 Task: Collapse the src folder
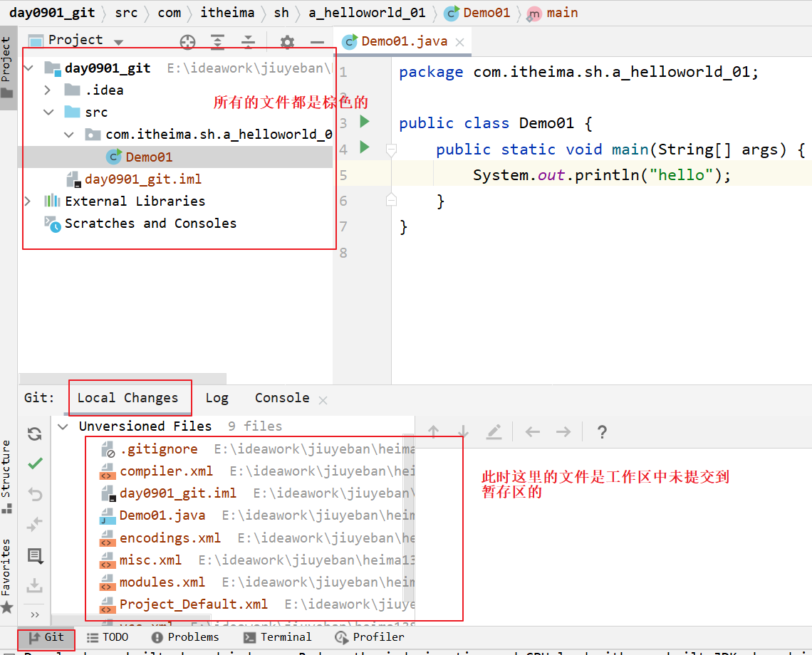tap(48, 112)
